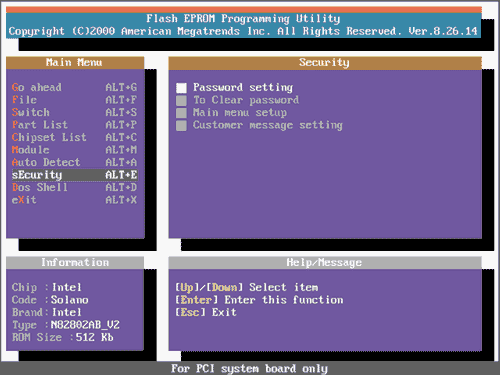
Task: Click the Information panel title
Action: (75, 262)
